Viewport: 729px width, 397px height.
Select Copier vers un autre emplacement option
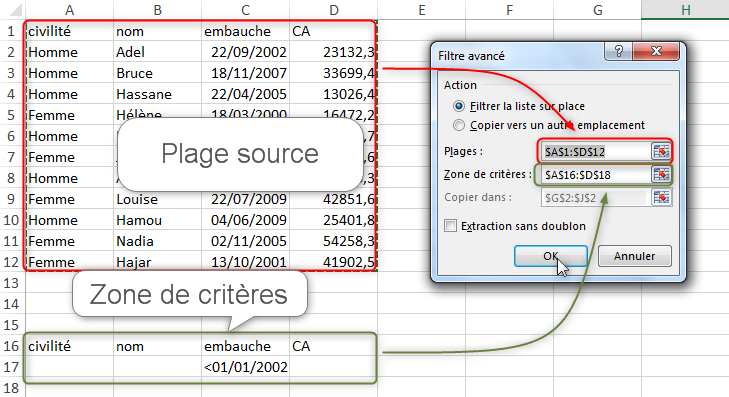[459, 125]
